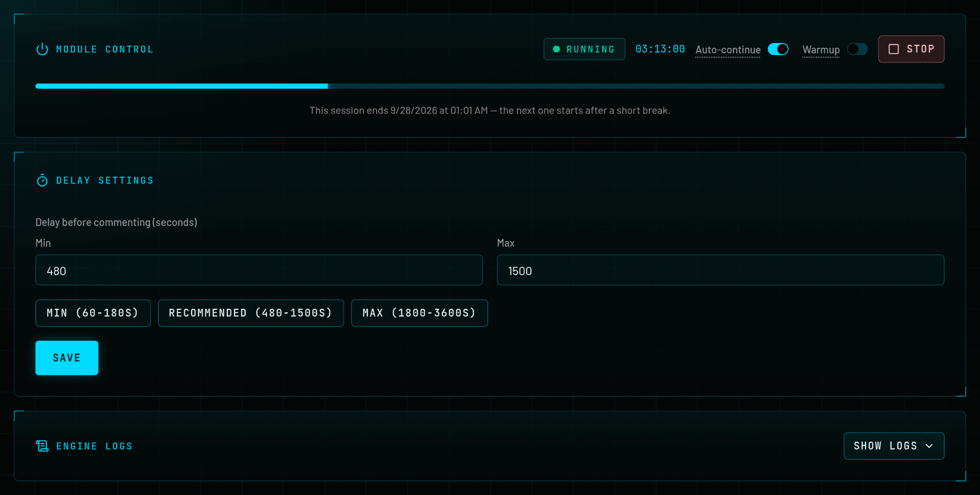The image size is (980, 495).
Task: Enable the Warmup switch
Action: [x=858, y=49]
